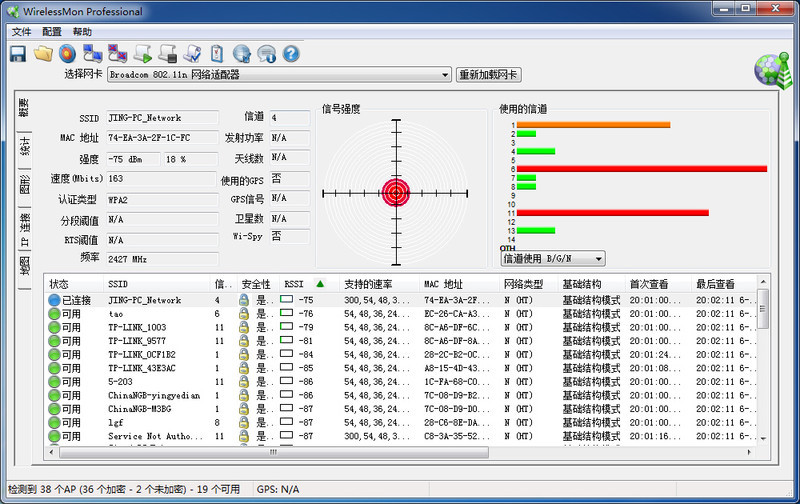Viewport: 800px width, 504px height.
Task: Click the red channel 6 usage bar
Action: [x=642, y=169]
